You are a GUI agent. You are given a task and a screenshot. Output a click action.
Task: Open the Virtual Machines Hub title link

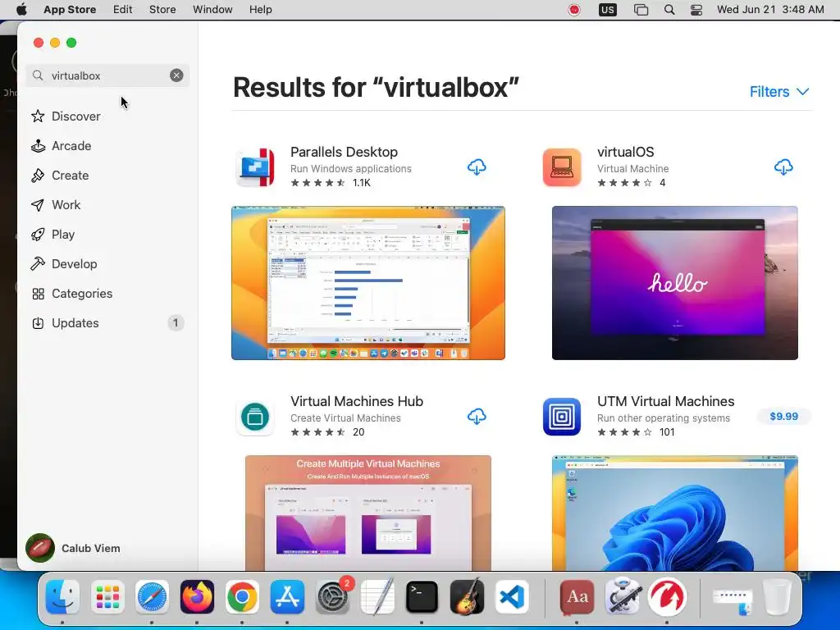pyautogui.click(x=357, y=401)
